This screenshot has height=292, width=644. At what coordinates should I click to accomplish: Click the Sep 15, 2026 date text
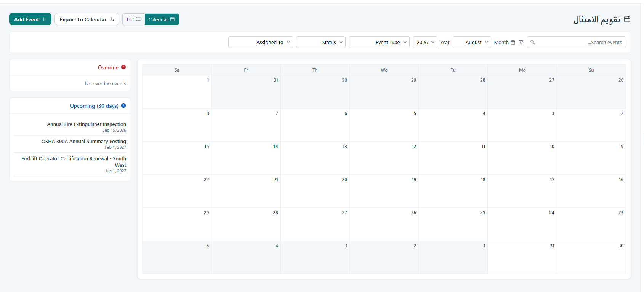coord(114,130)
